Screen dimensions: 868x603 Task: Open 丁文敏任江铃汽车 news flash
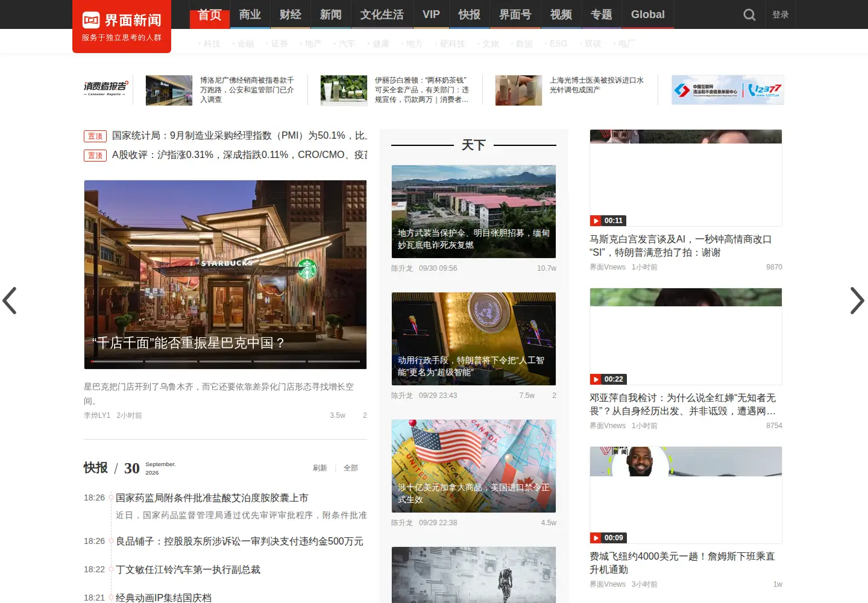coord(188,570)
